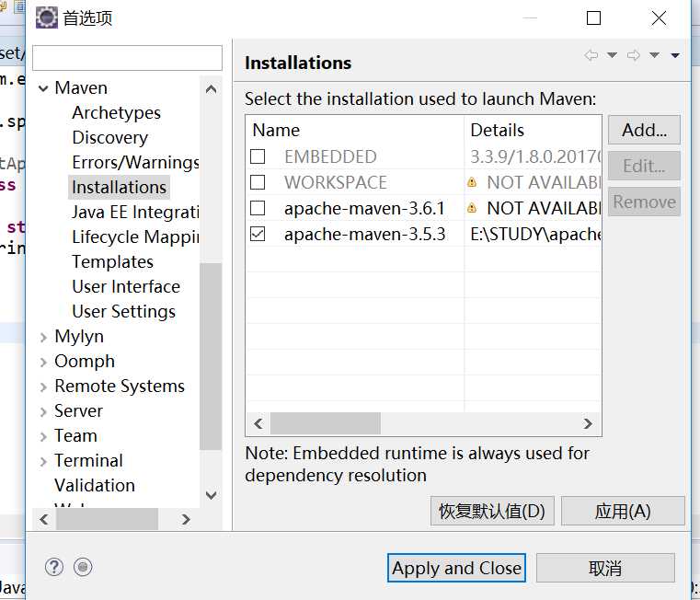The image size is (700, 600).
Task: Click tree vertical scrollbar down arrow
Action: [x=212, y=494]
